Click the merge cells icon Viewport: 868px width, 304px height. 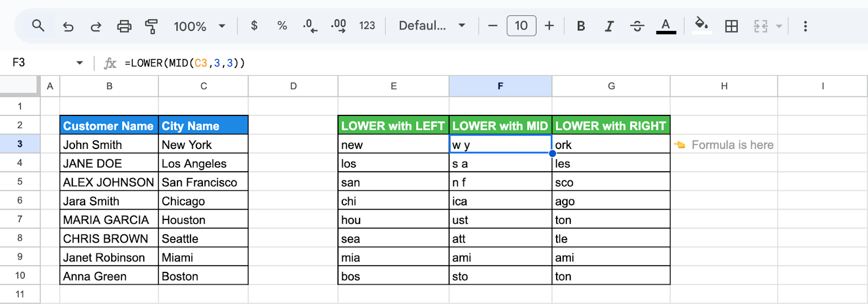761,26
